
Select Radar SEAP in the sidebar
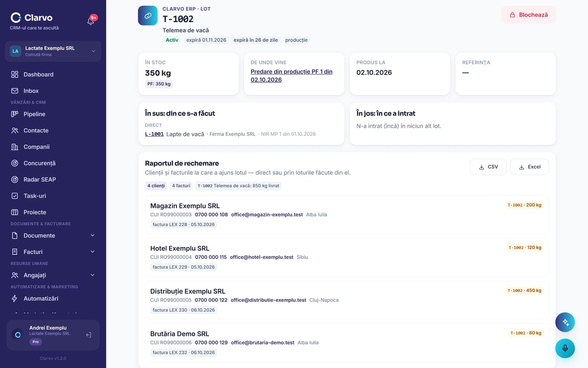click(53, 179)
